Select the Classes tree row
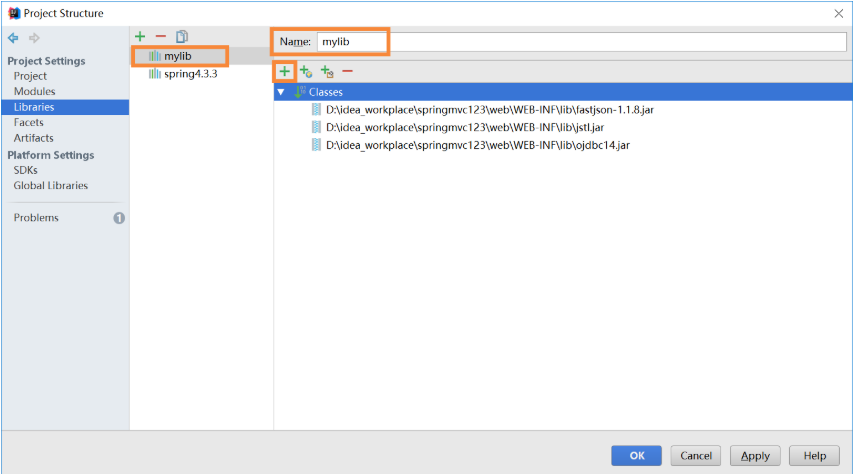The width and height of the screenshot is (853, 474). [x=563, y=92]
